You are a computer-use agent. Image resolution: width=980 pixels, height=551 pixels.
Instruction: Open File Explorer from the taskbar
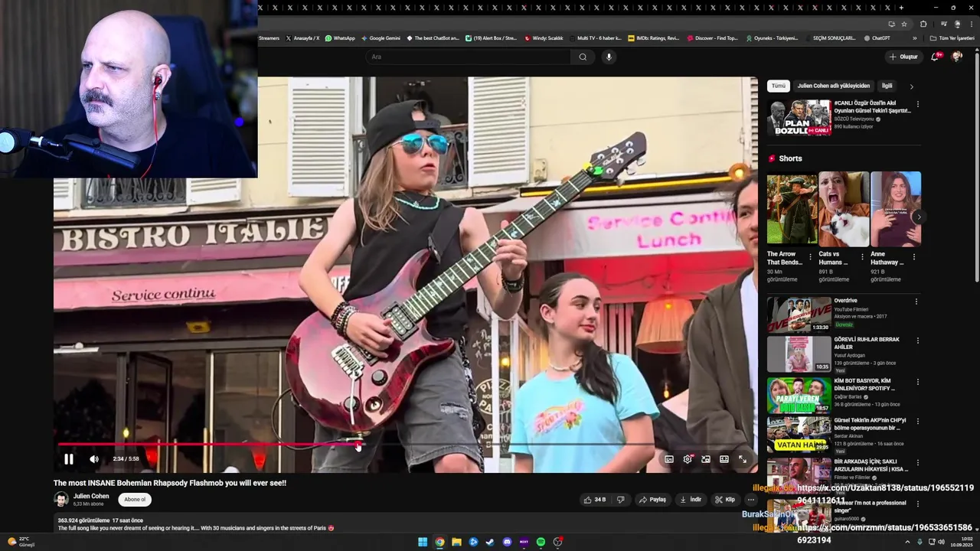[x=456, y=542]
